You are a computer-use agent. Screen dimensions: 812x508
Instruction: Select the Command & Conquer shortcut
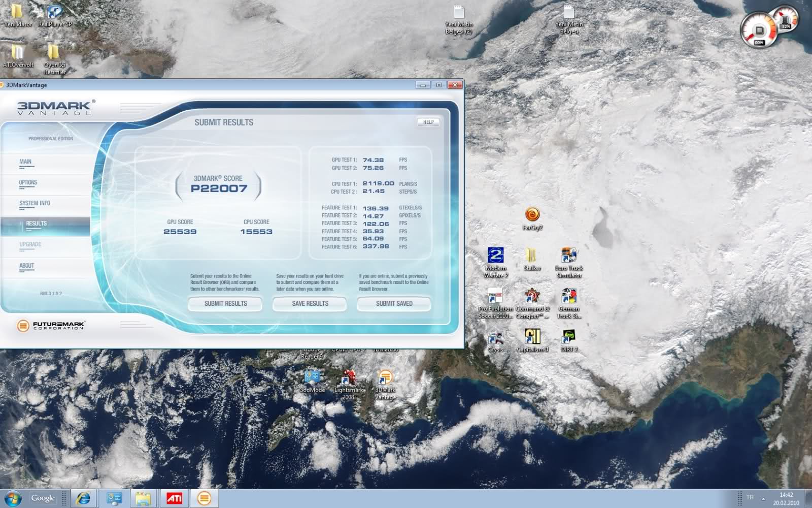coord(532,303)
